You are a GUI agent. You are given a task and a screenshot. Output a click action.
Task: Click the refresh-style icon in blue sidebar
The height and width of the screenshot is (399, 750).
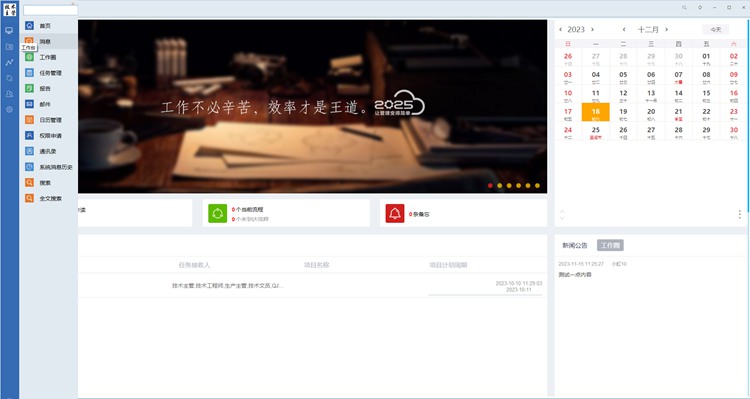coord(9,78)
